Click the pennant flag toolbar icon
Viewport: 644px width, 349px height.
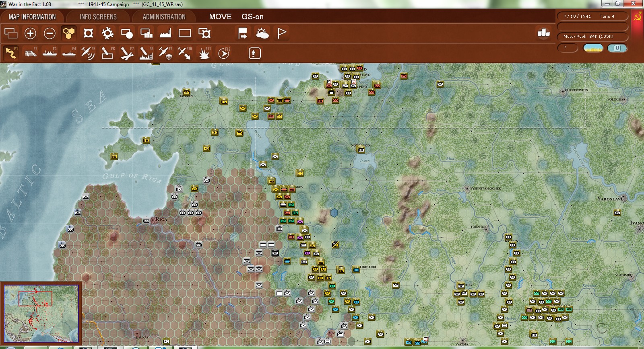tap(282, 33)
